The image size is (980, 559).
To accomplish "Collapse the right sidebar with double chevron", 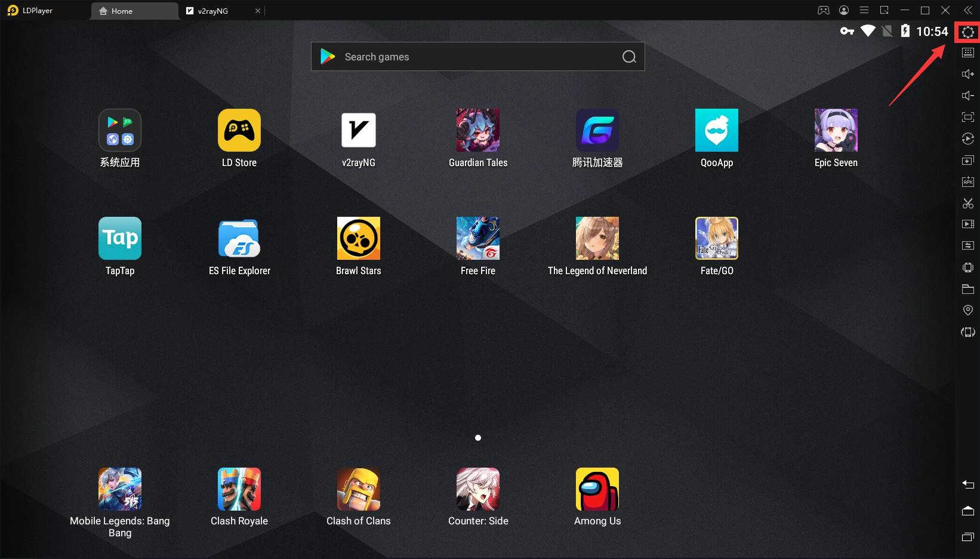I will click(x=967, y=10).
